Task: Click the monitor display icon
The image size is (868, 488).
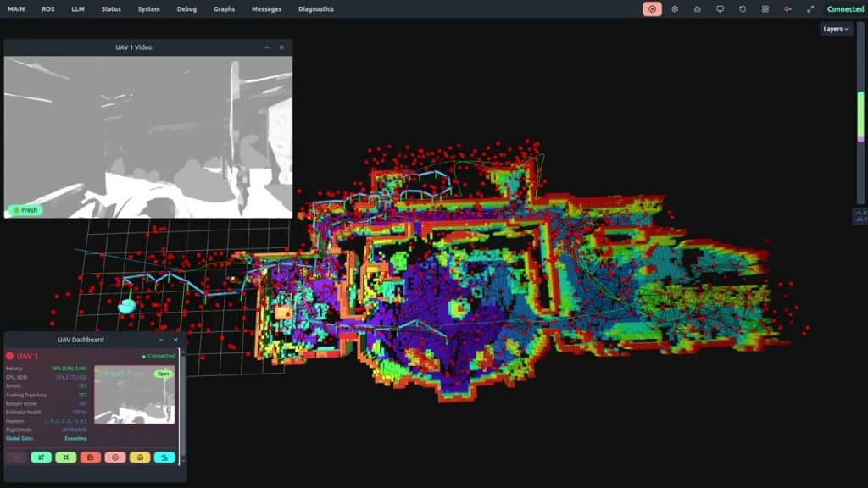Action: pyautogui.click(x=720, y=9)
